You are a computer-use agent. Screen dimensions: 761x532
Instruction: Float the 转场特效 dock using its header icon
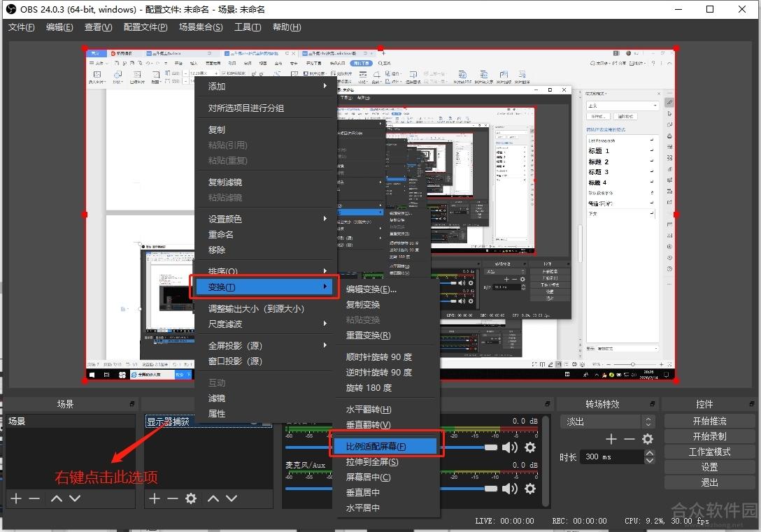pos(653,404)
